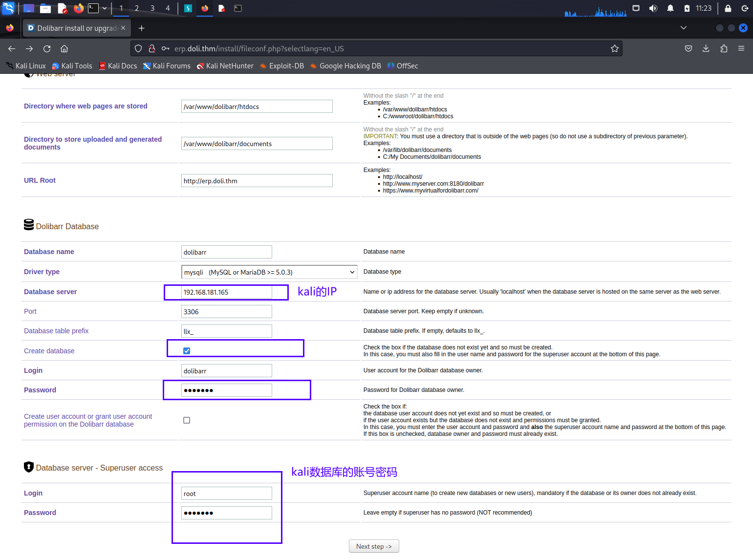Launch Firefox from the panel launcher

pos(78,8)
